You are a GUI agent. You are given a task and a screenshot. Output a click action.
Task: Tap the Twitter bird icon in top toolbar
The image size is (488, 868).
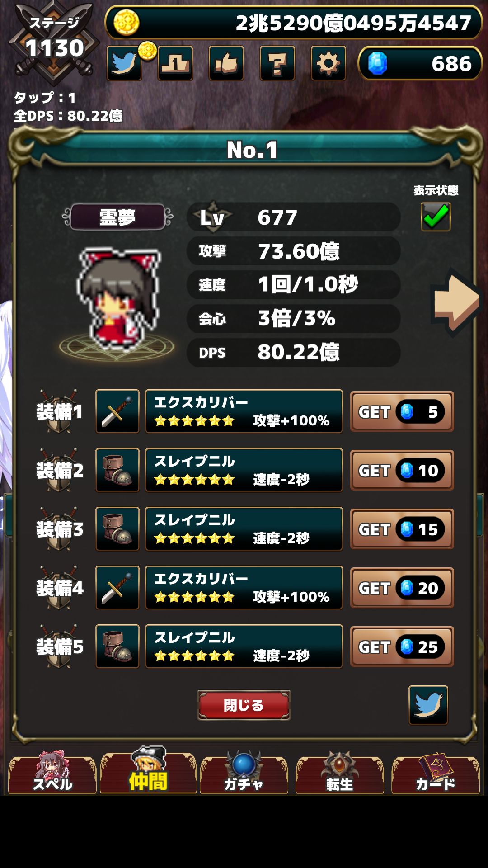(124, 63)
